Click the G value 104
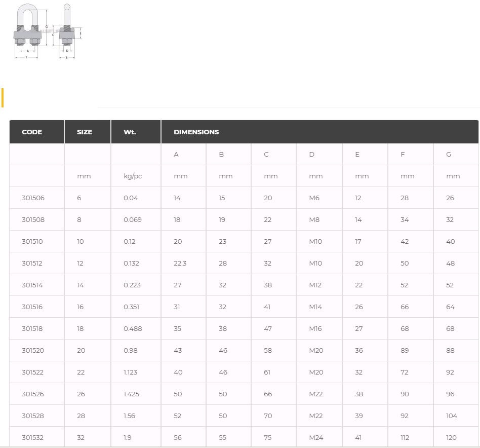The image size is (480, 448). 452,416
